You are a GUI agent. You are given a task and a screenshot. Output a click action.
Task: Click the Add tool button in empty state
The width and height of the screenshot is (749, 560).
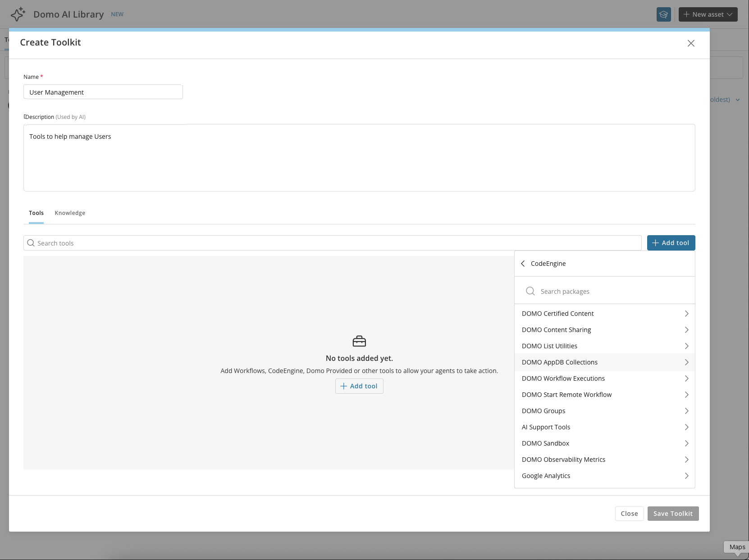(359, 386)
